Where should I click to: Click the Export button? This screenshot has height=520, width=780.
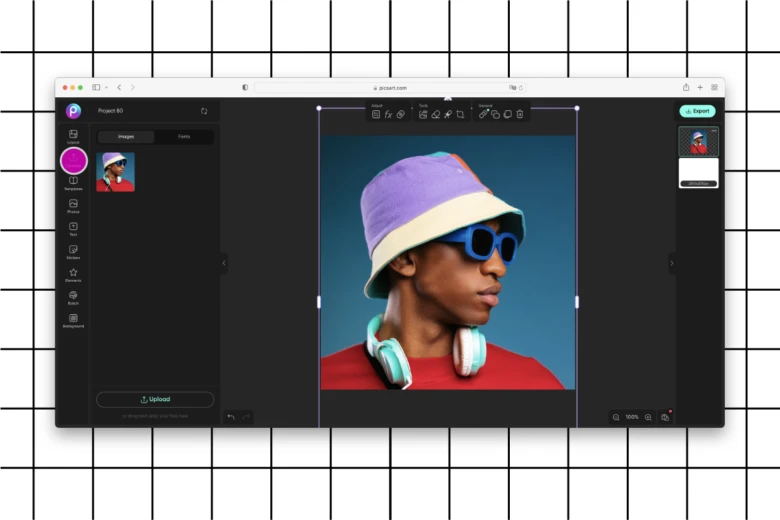697,111
